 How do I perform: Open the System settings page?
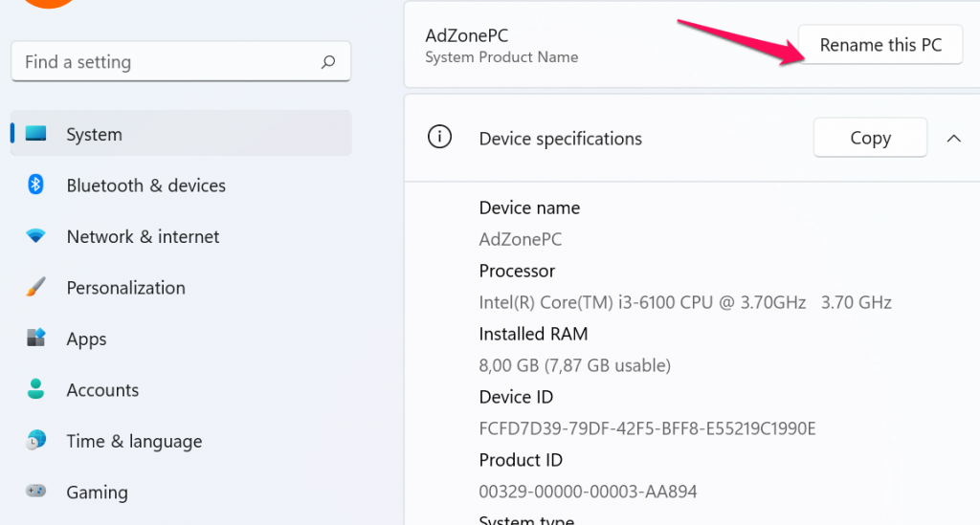(181, 133)
